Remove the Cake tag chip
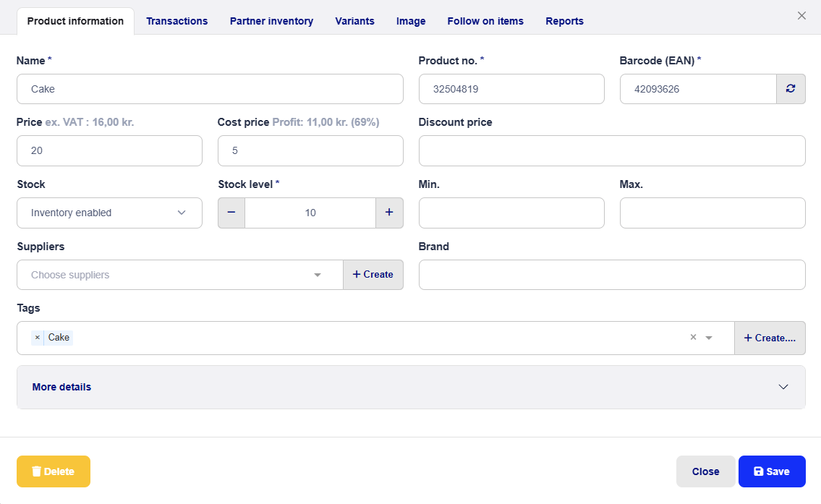Viewport: 821px width, 504px height. coord(37,338)
